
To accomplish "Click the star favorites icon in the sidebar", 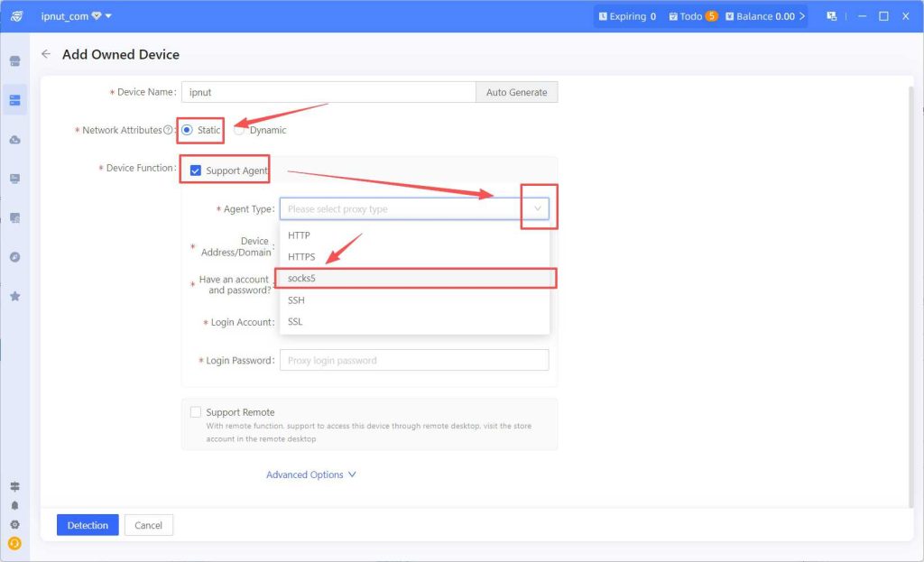I will coord(14,296).
